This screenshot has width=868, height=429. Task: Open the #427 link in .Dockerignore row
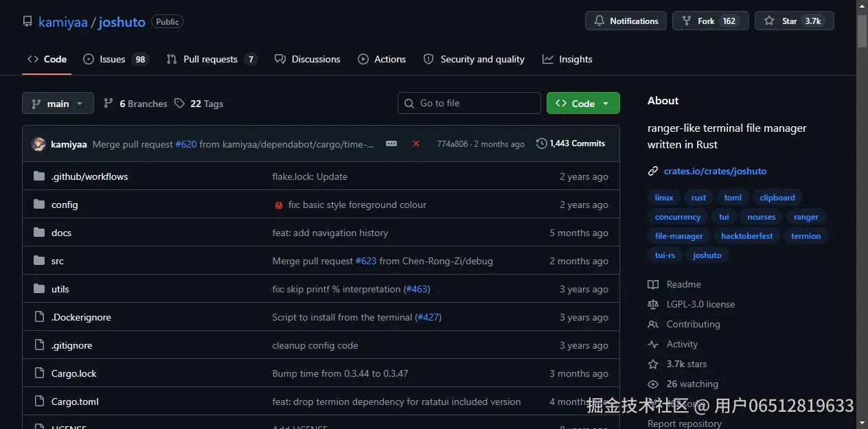pyautogui.click(x=429, y=317)
